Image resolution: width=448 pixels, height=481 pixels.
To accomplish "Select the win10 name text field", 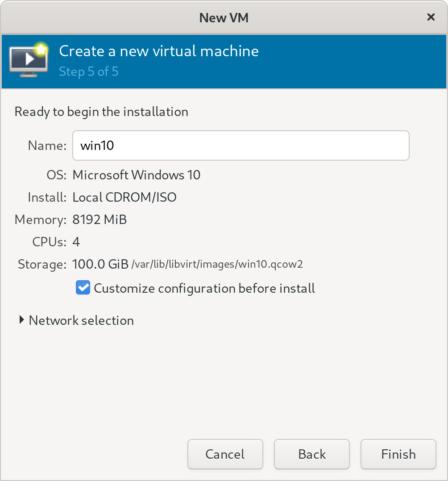I will pos(241,145).
